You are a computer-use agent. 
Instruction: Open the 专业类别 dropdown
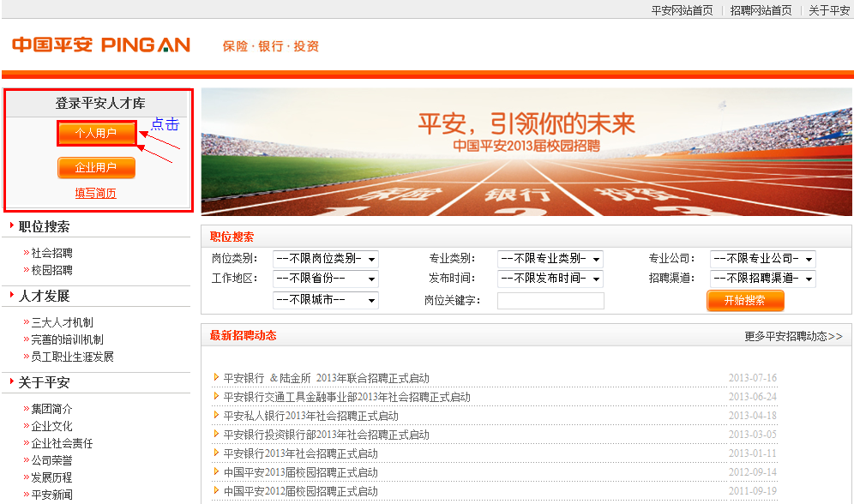550,258
